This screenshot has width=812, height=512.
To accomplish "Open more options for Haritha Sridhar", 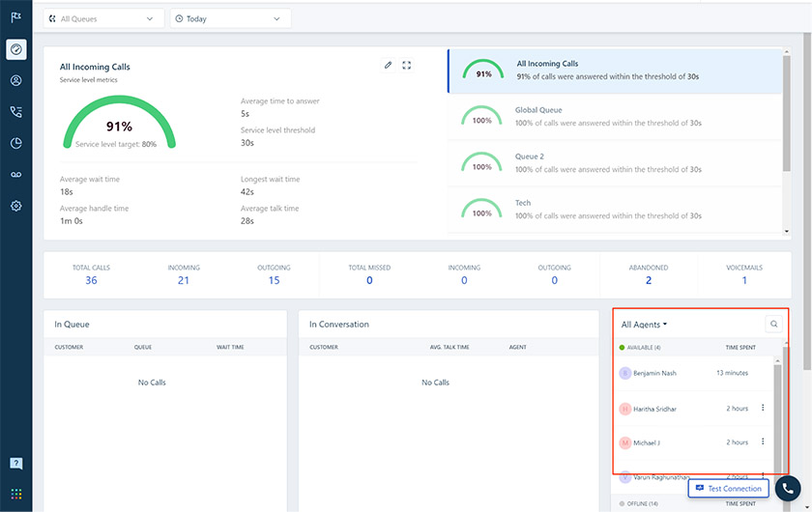I will 763,408.
